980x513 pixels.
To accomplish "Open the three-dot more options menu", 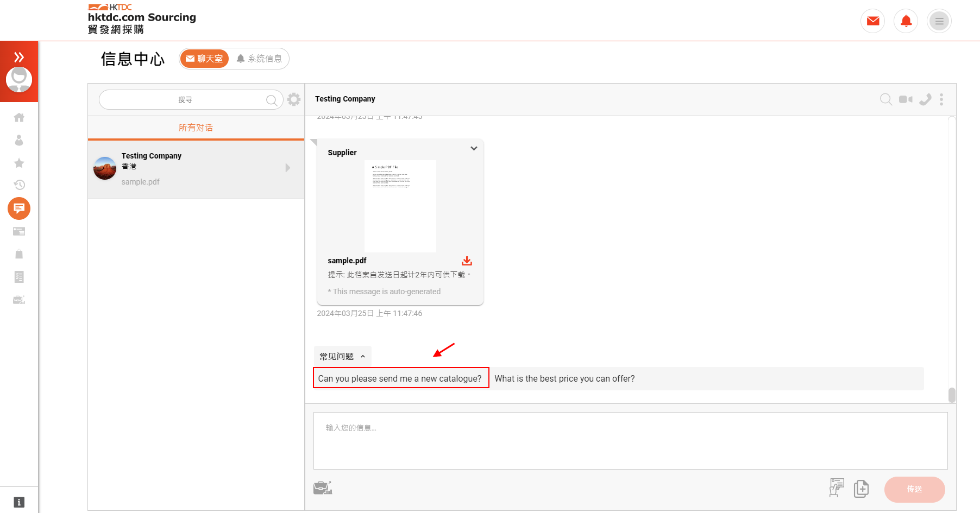I will (x=941, y=99).
